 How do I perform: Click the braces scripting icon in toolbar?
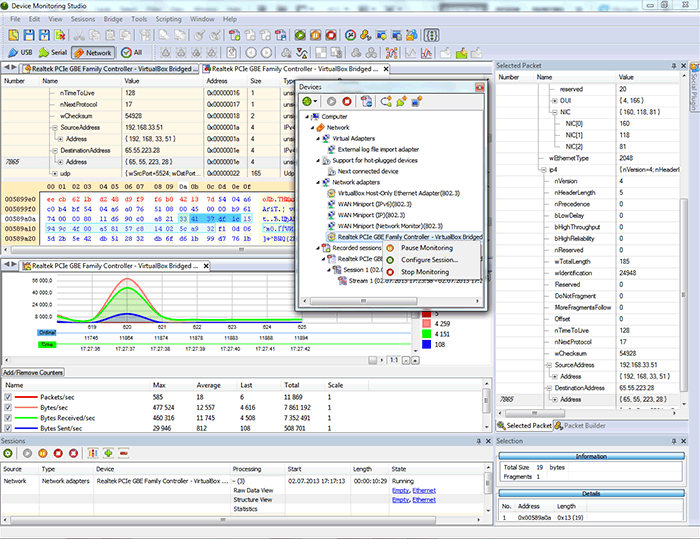pyautogui.click(x=431, y=35)
